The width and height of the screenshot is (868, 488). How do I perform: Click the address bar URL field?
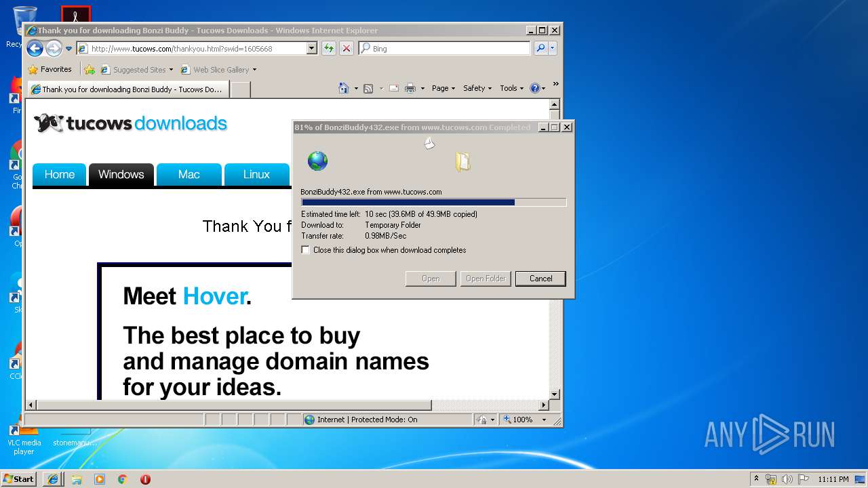[x=191, y=49]
